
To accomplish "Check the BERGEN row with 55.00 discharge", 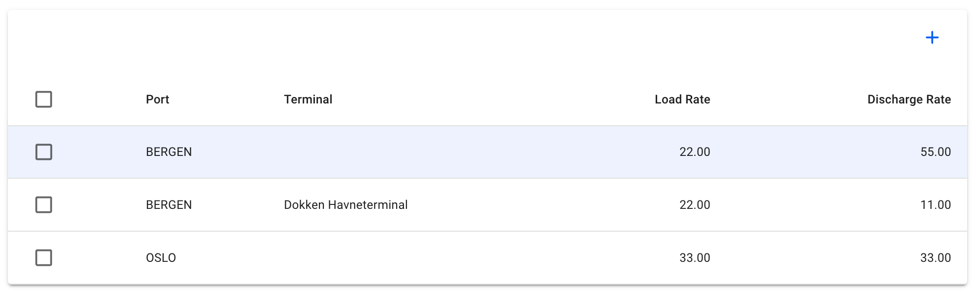I will (44, 152).
